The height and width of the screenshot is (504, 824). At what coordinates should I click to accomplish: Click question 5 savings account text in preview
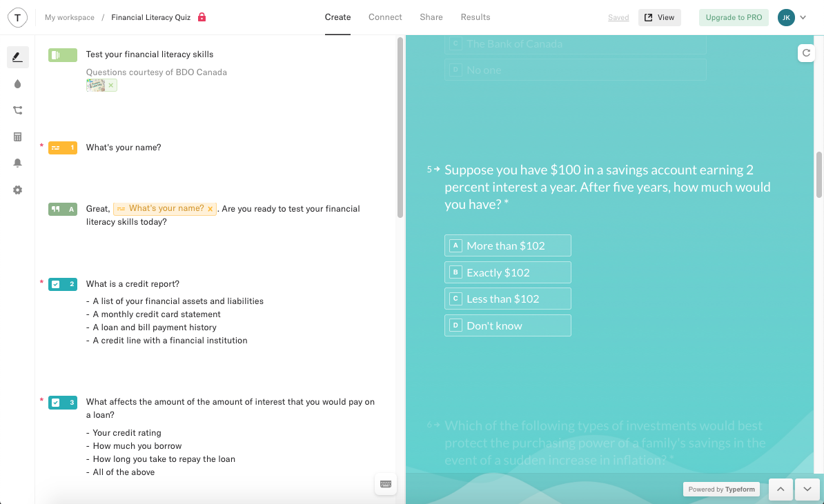pos(607,187)
